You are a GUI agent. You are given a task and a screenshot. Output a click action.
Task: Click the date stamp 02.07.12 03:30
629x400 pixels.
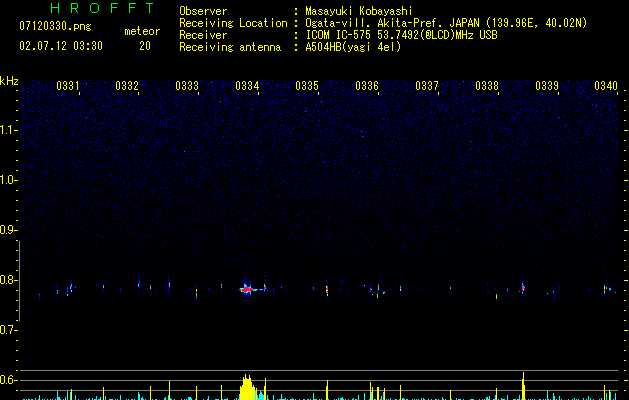[61, 46]
